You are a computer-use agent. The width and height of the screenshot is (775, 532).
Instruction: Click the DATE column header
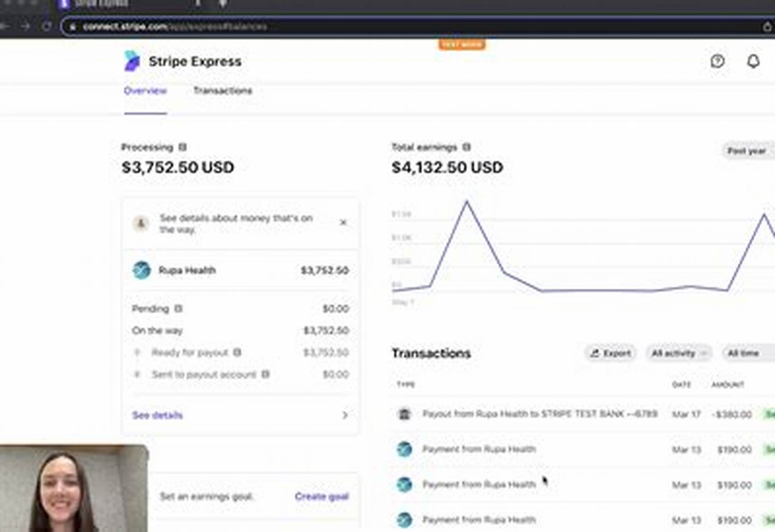tap(681, 384)
